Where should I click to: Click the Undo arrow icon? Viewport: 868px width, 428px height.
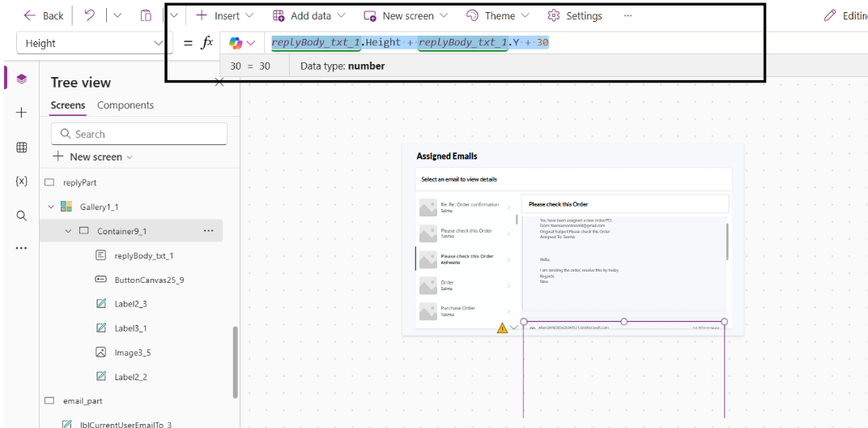point(90,15)
